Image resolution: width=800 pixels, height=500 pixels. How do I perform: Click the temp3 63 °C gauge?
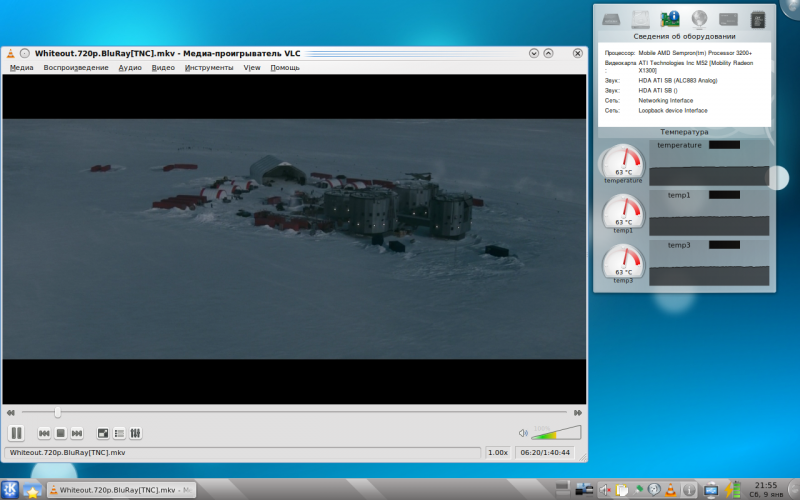click(x=623, y=263)
